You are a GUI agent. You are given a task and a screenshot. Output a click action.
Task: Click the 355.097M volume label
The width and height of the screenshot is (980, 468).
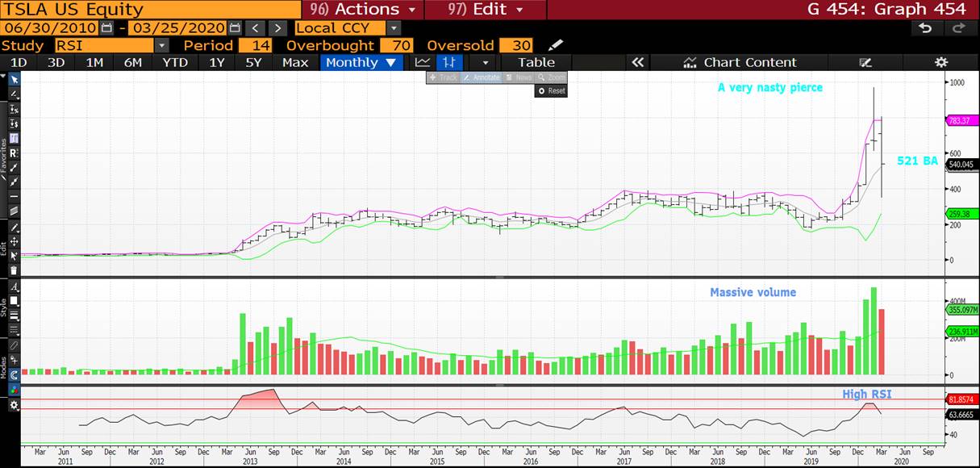pyautogui.click(x=961, y=309)
